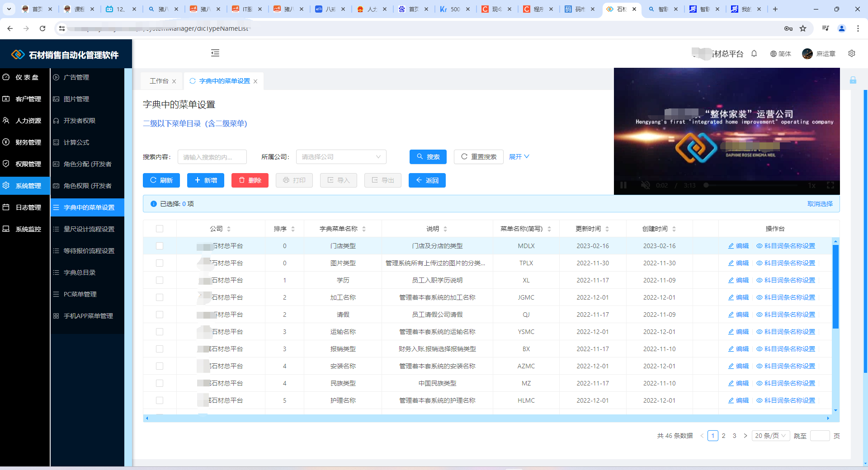Screen dimensions: 868x470
Task: Reload page with browser refresh icon
Action: (42, 28)
